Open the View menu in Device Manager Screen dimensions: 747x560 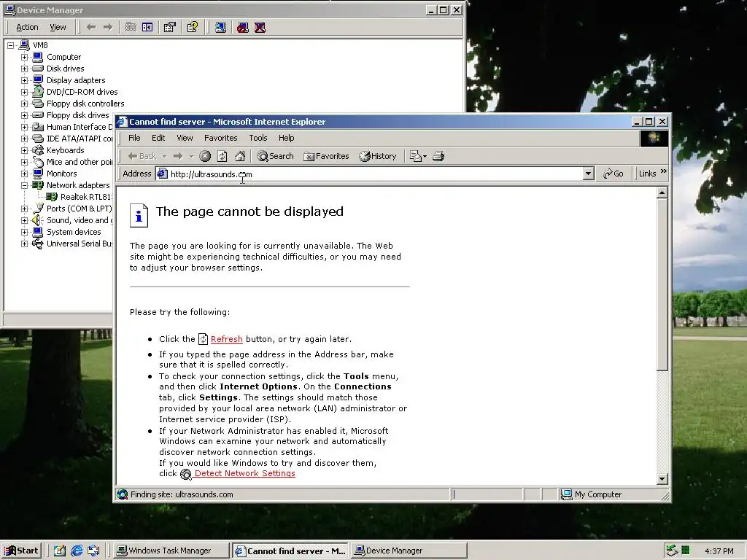point(58,27)
